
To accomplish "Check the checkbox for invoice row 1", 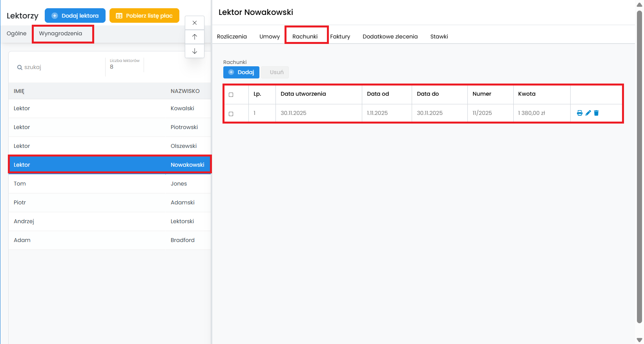I will 231,114.
